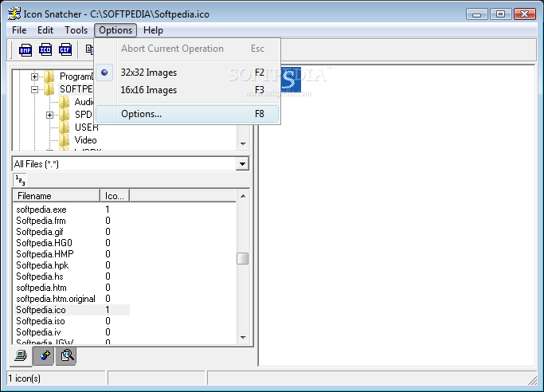Expand the SPD folder node
The height and width of the screenshot is (392, 544).
[49, 115]
